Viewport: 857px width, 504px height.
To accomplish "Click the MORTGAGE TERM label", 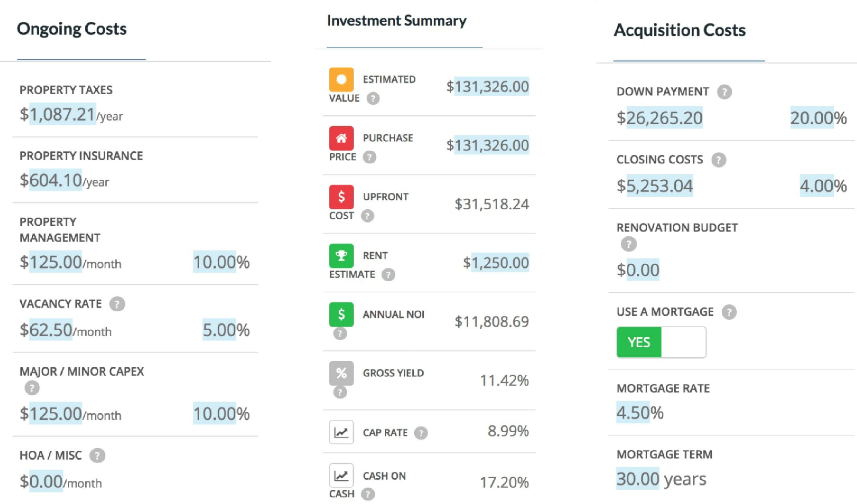I will click(x=665, y=454).
